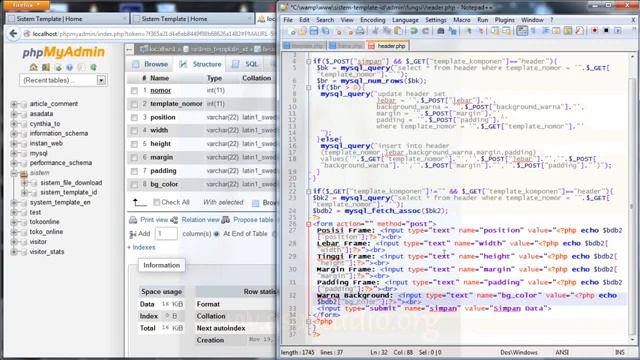Expand the visitor_stats database node
The width and height of the screenshot is (640, 360).
pyautogui.click(x=14, y=252)
